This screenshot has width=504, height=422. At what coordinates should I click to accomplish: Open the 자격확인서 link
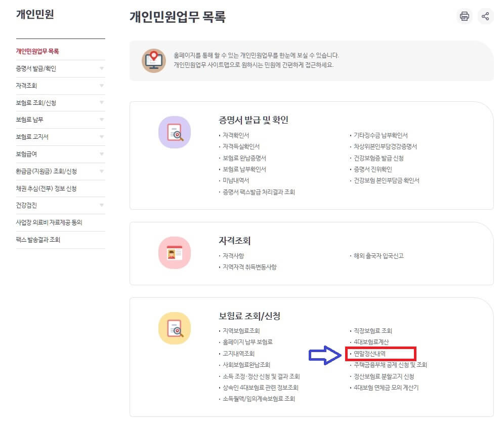236,135
